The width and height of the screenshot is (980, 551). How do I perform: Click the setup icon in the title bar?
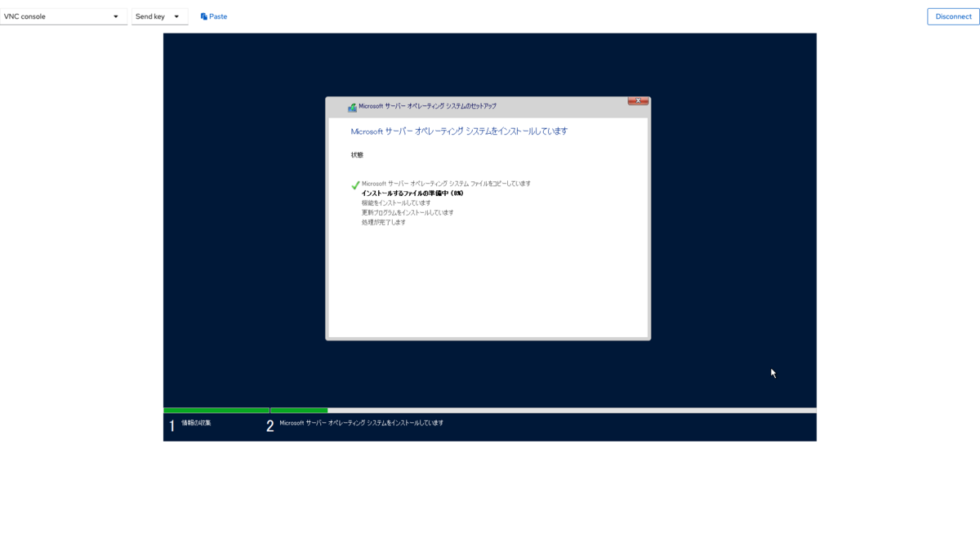[352, 107]
